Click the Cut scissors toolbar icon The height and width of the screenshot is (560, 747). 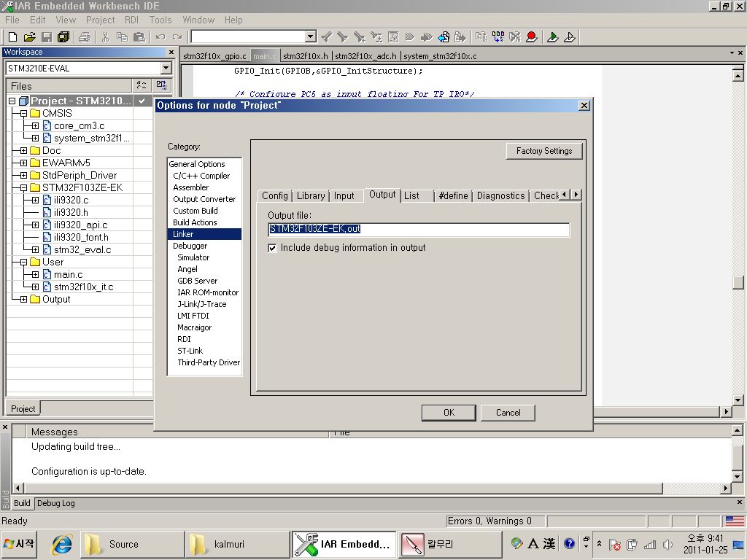tap(105, 36)
